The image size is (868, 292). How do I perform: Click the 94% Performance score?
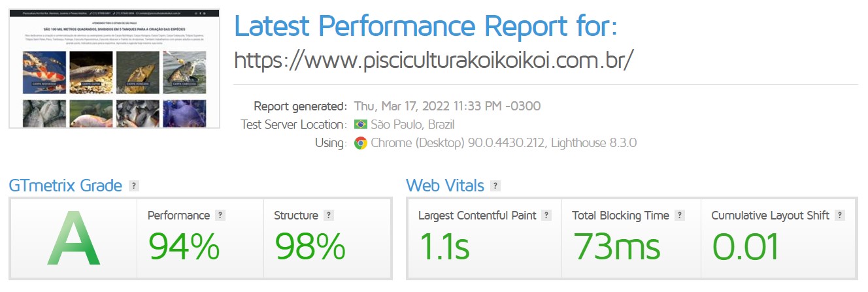pyautogui.click(x=184, y=247)
